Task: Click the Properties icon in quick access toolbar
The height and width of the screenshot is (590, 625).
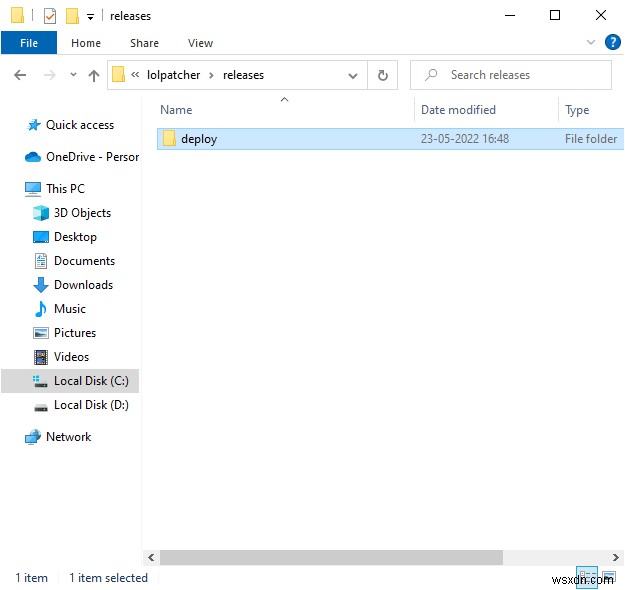Action: [x=50, y=16]
